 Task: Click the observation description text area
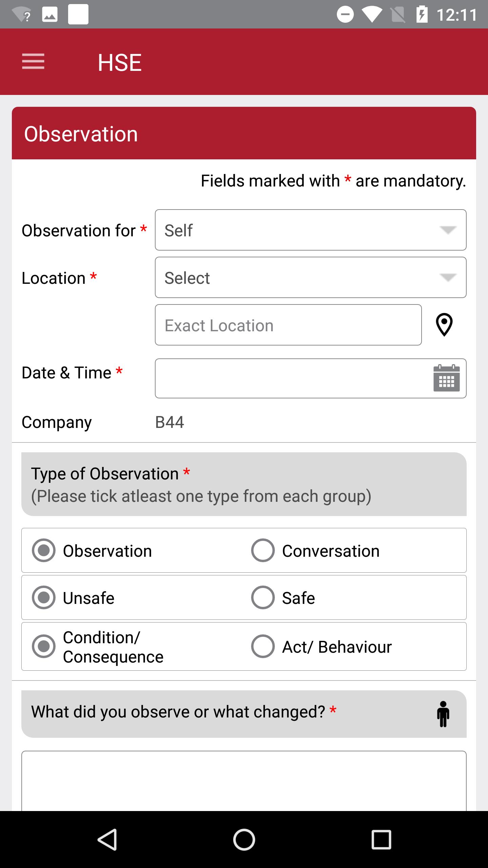click(244, 781)
